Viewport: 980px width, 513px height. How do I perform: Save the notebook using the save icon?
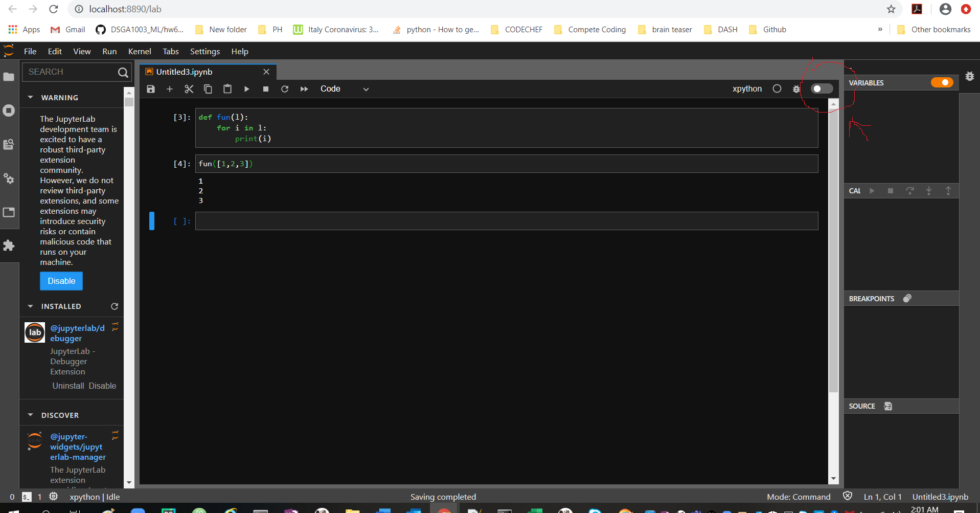pos(150,88)
